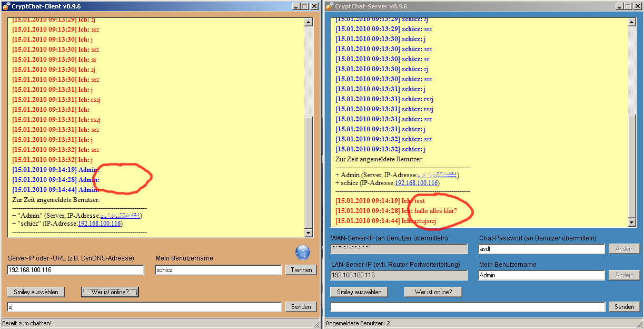Image resolution: width=644 pixels, height=329 pixels.
Task: Open Smiley auswählen in the server window
Action: coord(359,292)
